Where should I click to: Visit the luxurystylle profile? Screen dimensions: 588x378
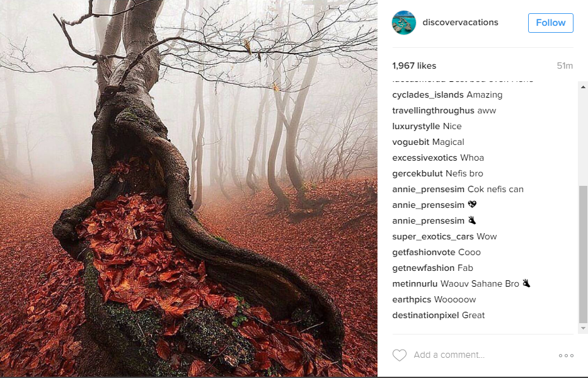[x=416, y=127]
